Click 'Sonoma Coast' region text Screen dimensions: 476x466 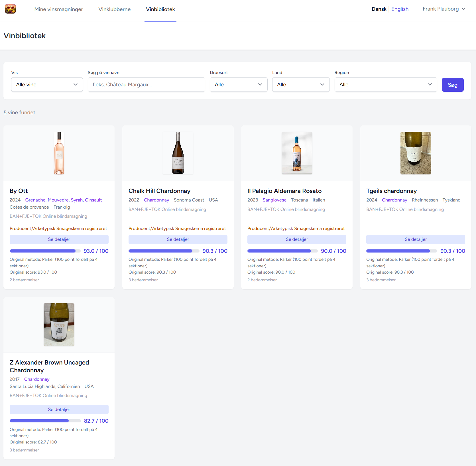click(x=189, y=200)
